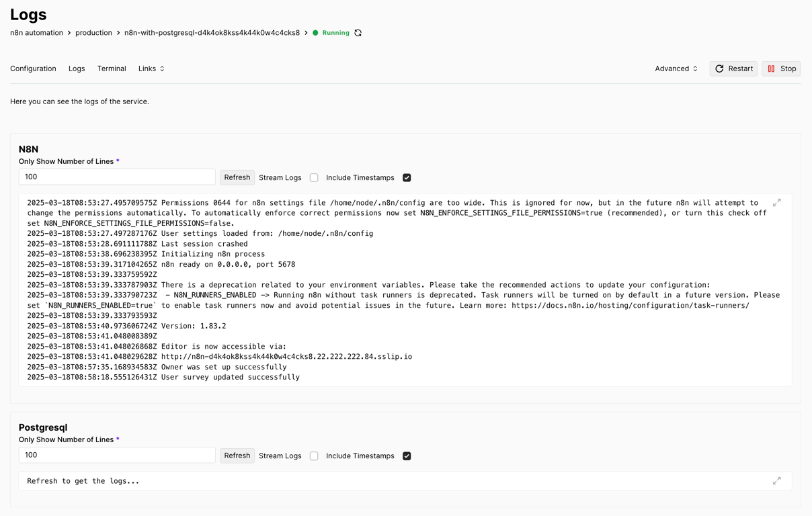Viewport: 812px width, 516px height.
Task: Click the refresh icon next to Running status
Action: [359, 32]
